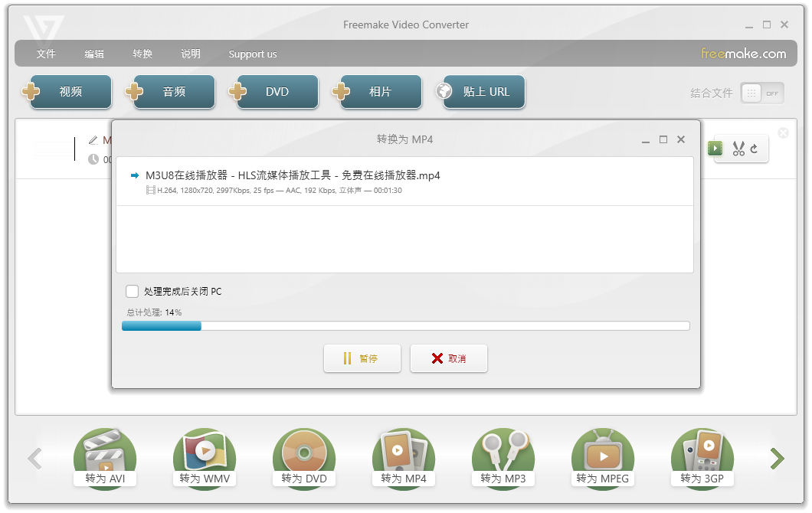The width and height of the screenshot is (812, 513).
Task: Choose the 转为 MP4 format icon
Action: [404, 458]
